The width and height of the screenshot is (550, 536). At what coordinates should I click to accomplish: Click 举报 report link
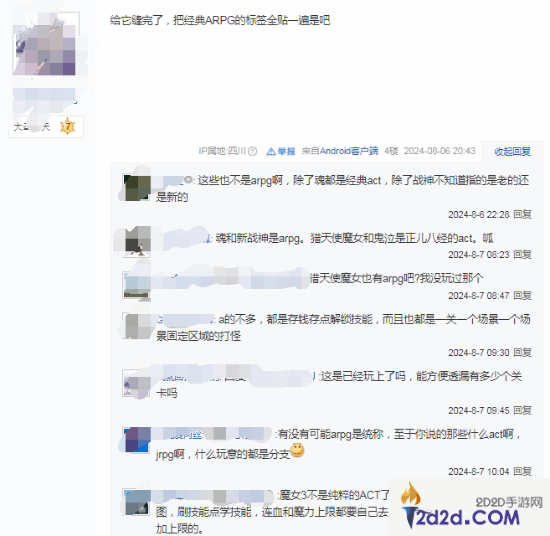pyautogui.click(x=286, y=151)
